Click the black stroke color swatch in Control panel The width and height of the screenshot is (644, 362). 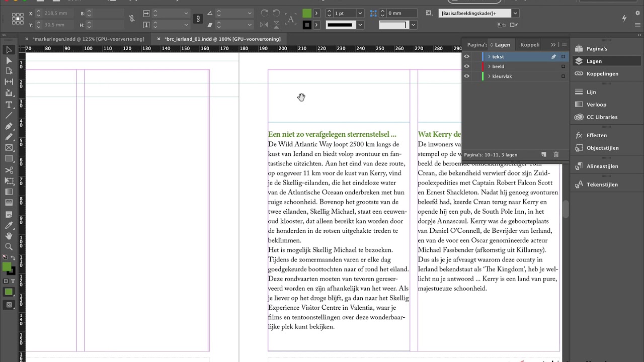(x=307, y=25)
